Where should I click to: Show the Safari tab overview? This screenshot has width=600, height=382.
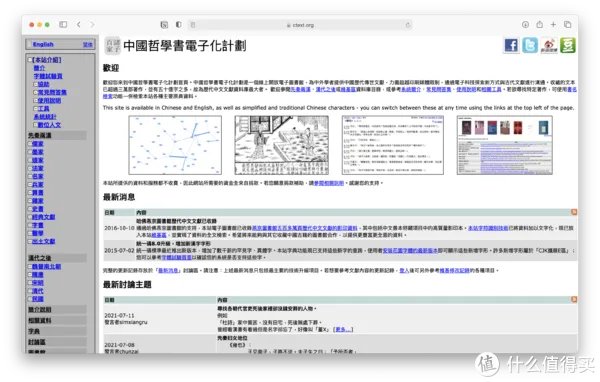click(567, 24)
